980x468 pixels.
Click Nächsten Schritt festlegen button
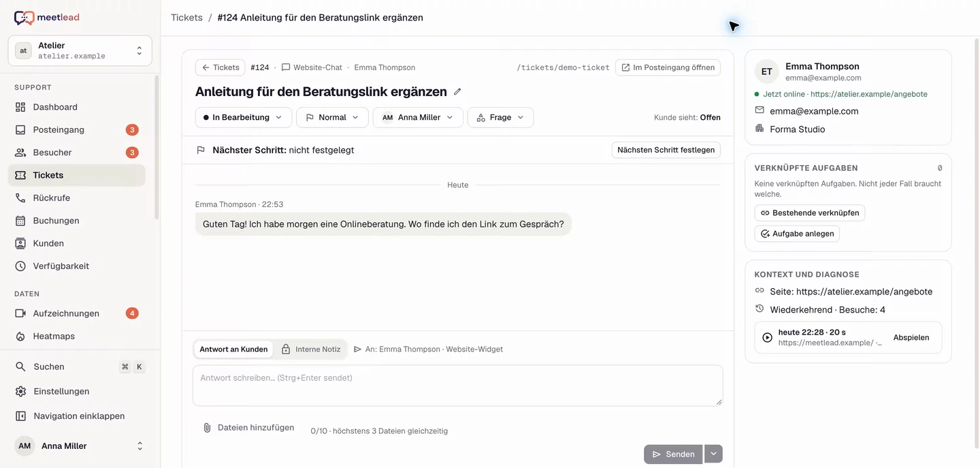(x=666, y=150)
